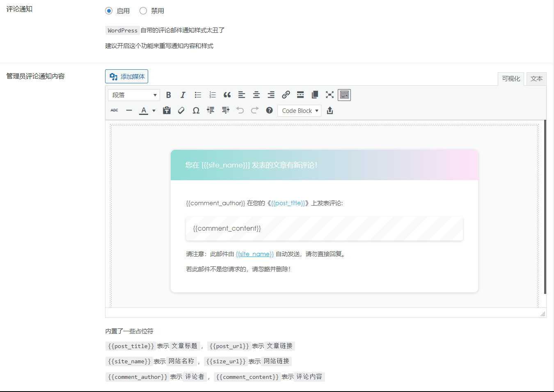The width and height of the screenshot is (554, 392).
Task: Click the editor resize handle
Action: click(x=543, y=314)
